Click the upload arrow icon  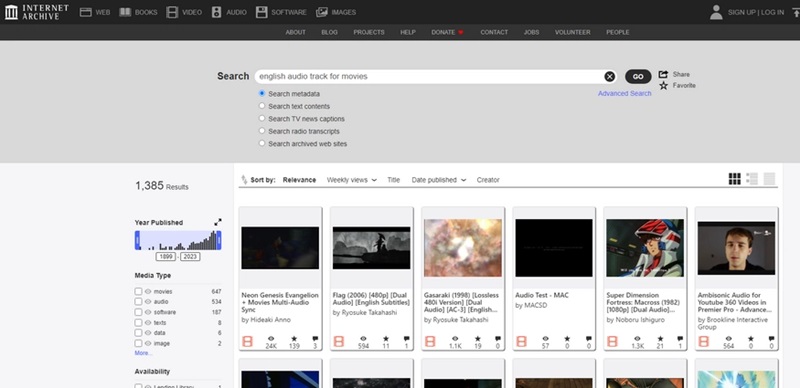point(796,12)
